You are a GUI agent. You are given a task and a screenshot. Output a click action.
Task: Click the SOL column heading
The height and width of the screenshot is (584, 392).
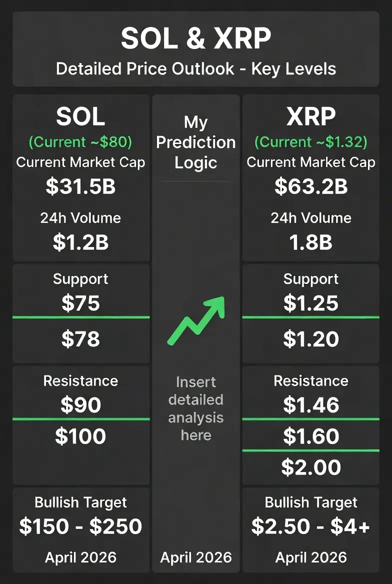pos(80,117)
